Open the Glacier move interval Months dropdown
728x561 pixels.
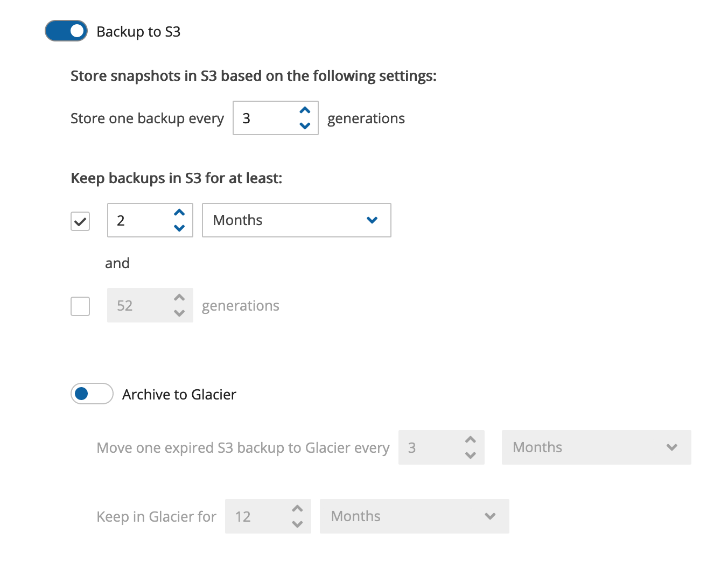[x=596, y=447]
